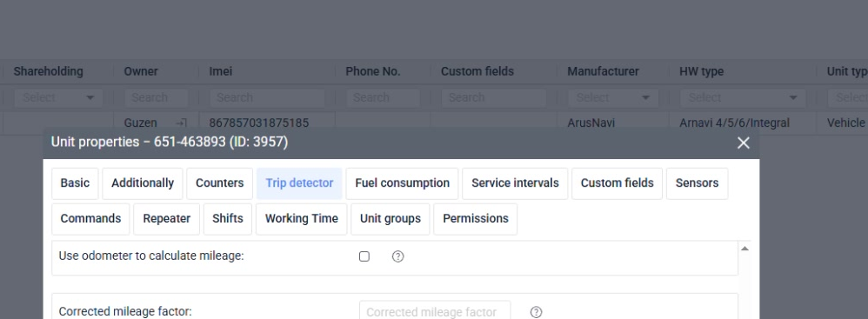Screen dimensions: 868x319
Task: Click the transfer icon next to Guzen owner
Action: 181,123
